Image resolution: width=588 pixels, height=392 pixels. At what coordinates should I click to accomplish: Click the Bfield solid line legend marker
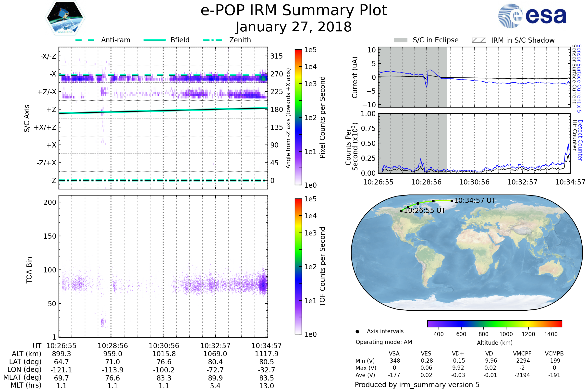click(x=155, y=40)
